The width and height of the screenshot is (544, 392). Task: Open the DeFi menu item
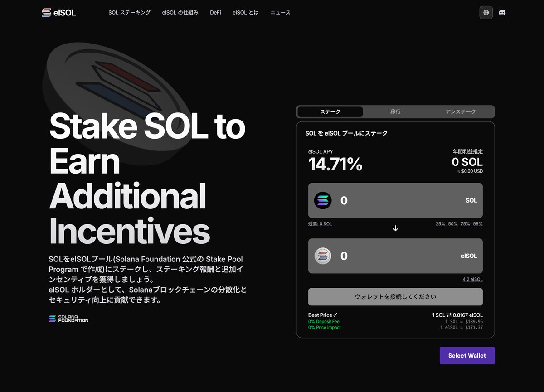tap(215, 12)
